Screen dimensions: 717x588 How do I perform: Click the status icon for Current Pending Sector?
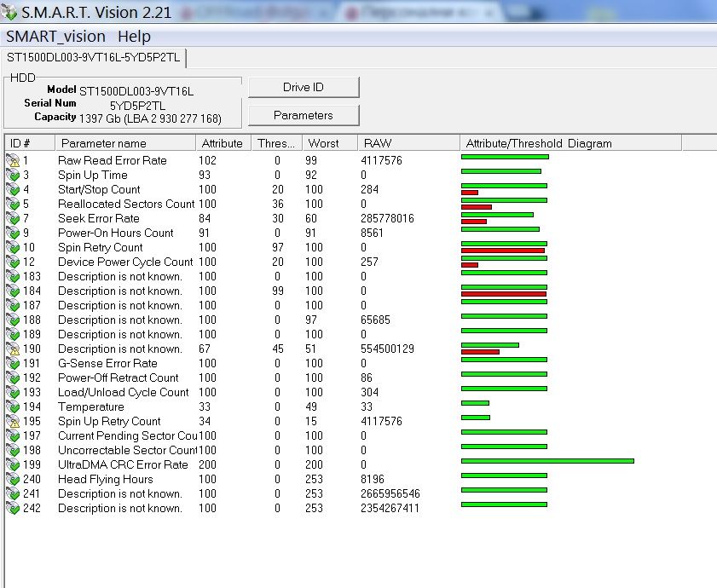tap(13, 435)
